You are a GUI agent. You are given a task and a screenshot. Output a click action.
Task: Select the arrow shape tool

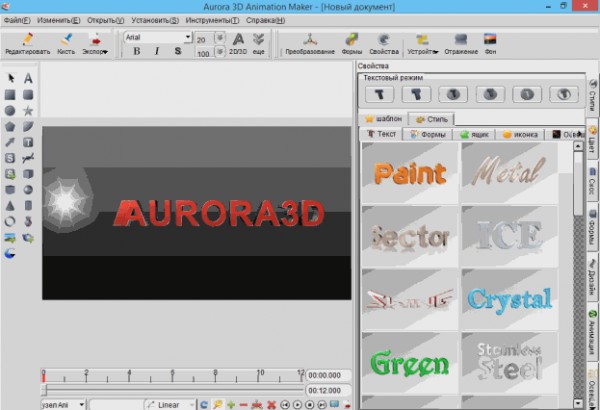click(x=10, y=142)
